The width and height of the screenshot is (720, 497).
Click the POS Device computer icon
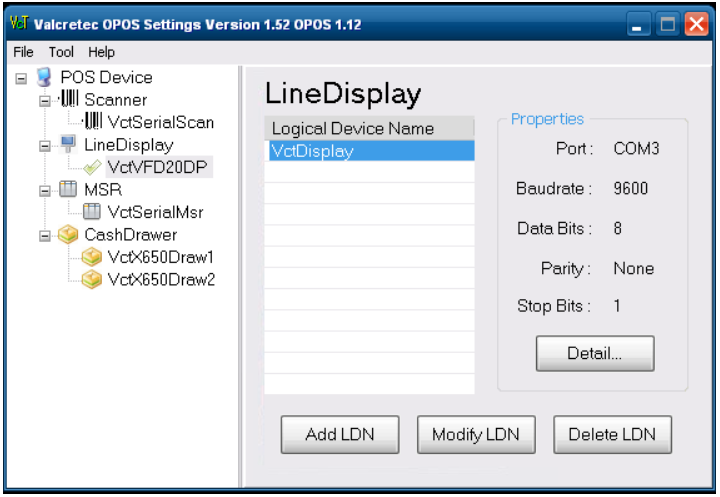click(44, 78)
